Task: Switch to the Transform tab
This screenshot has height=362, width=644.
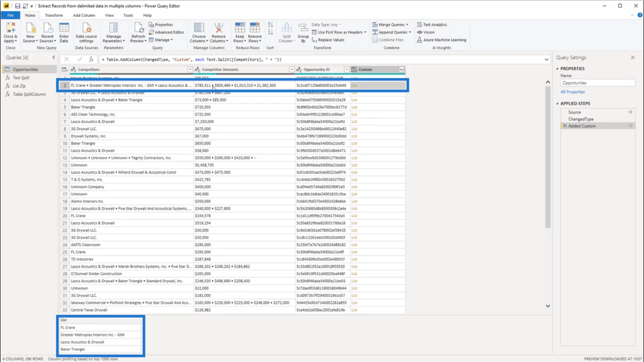Action: (x=54, y=15)
